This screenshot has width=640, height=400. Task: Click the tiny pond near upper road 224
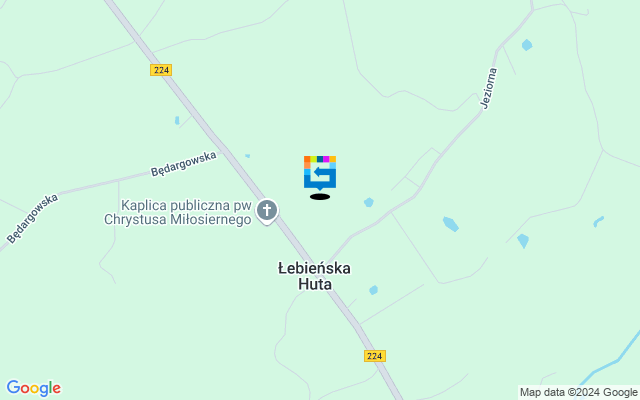(177, 120)
